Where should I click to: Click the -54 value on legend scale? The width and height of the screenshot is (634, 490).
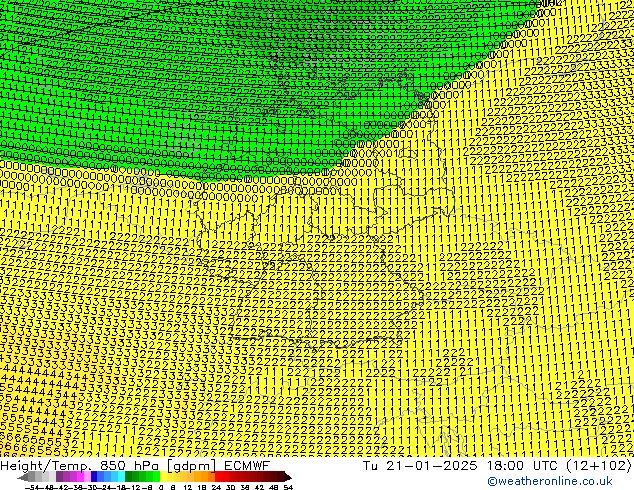pyautogui.click(x=32, y=487)
